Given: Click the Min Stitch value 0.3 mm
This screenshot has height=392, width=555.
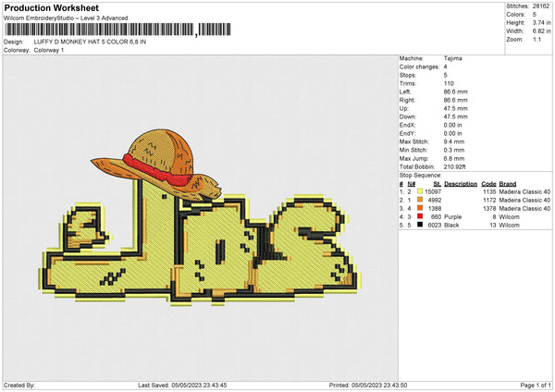Looking at the screenshot, I should (454, 151).
